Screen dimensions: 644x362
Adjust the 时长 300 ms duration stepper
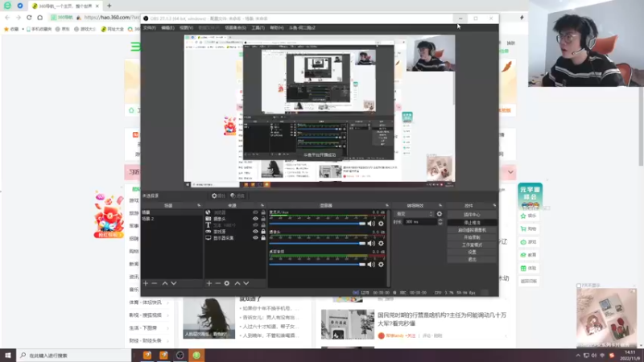[x=440, y=222]
